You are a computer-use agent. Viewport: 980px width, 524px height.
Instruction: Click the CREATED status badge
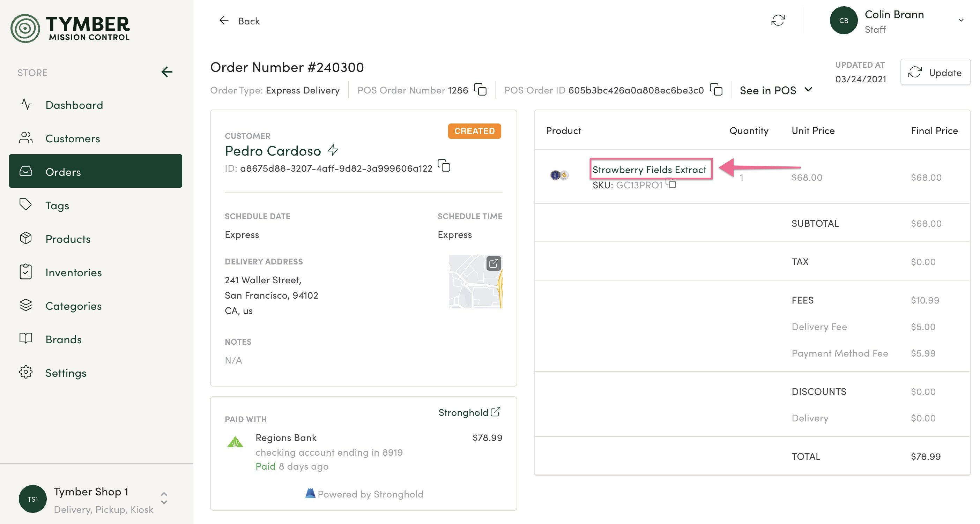click(x=474, y=131)
